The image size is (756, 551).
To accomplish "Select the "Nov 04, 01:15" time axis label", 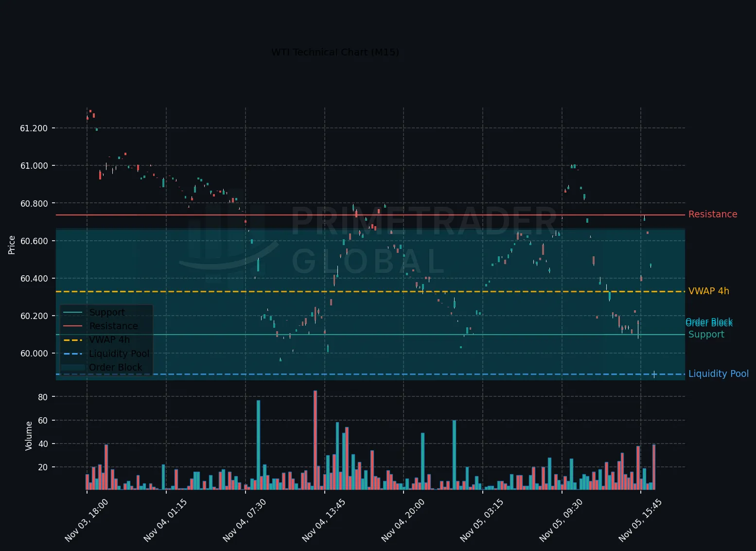I will tap(165, 520).
